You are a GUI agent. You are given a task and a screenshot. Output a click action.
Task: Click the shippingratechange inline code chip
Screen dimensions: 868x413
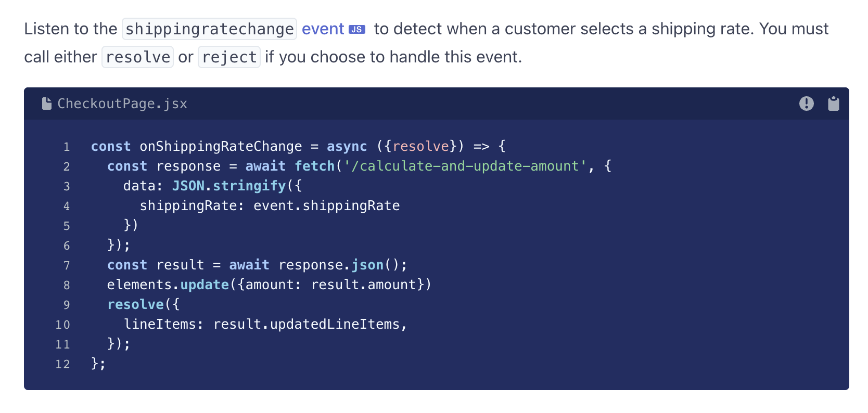point(209,29)
